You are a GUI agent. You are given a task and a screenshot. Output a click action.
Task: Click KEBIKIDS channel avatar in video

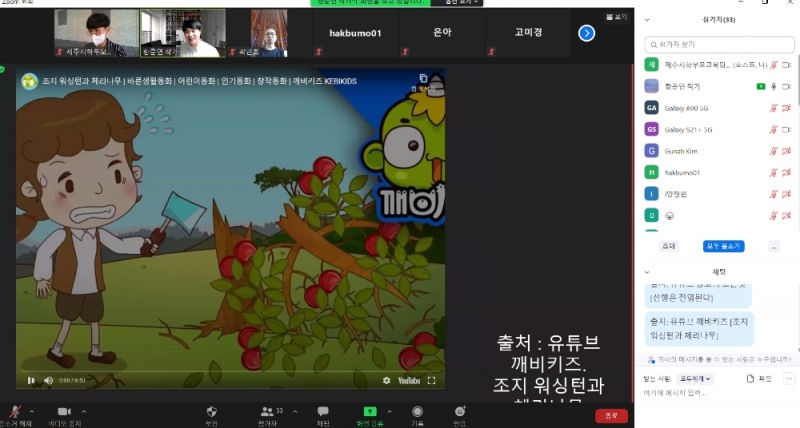(30, 81)
